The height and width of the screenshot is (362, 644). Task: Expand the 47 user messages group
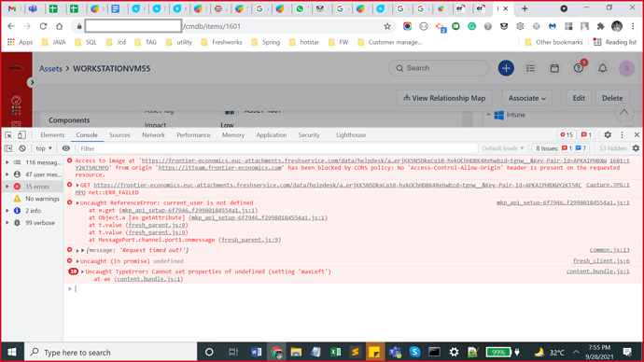click(7, 174)
